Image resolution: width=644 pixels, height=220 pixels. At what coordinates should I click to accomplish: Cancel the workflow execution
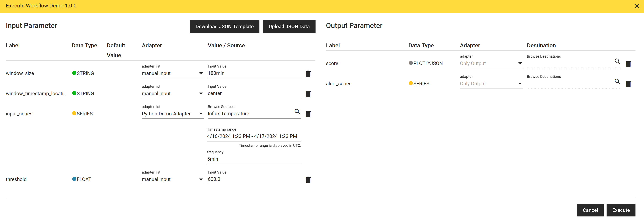(590, 210)
